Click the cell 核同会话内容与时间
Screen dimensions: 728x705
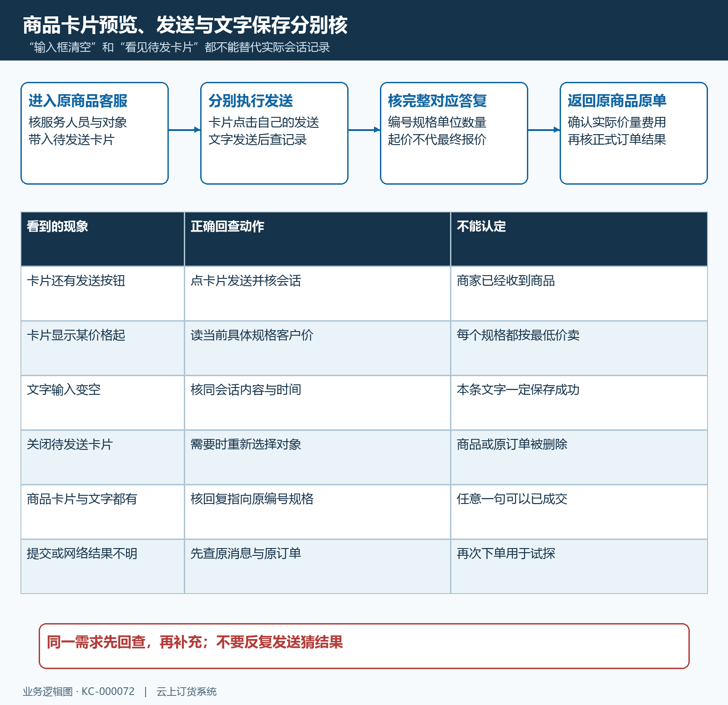318,403
